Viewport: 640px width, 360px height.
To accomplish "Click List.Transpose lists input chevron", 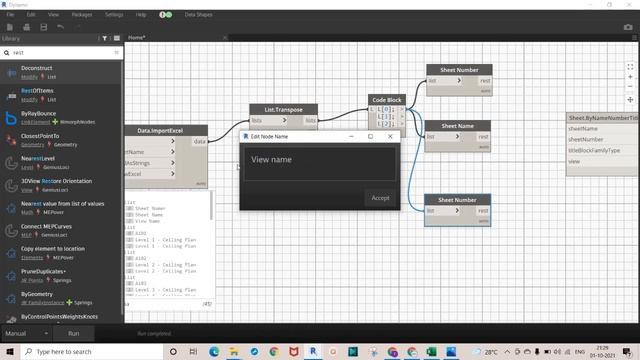I will tap(284, 120).
